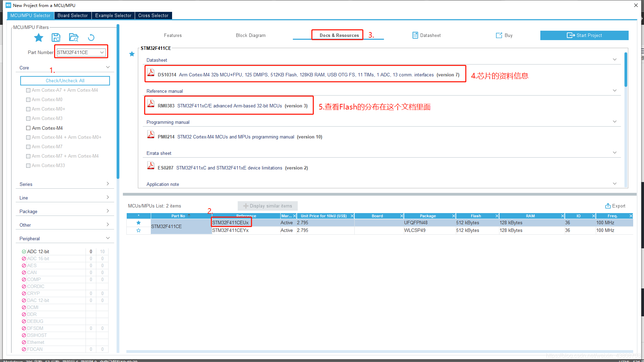Remove the Package column with its X
644x362 pixels.
click(454, 216)
